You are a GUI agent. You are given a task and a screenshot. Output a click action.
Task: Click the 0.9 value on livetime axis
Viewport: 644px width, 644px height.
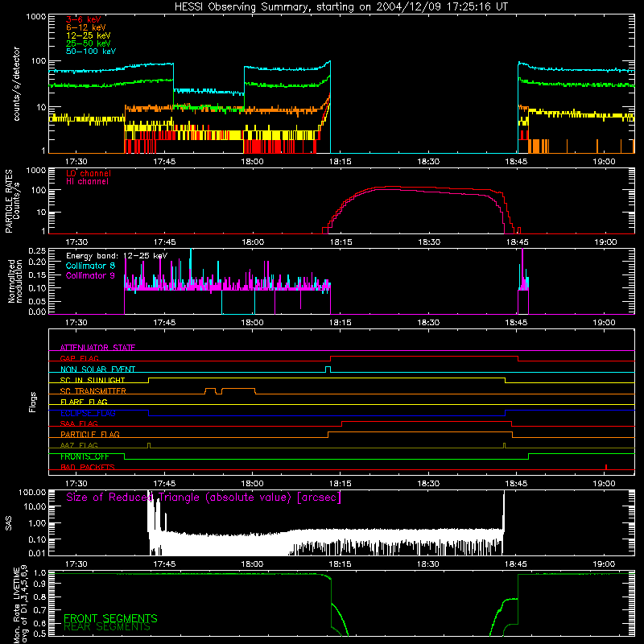(x=40, y=583)
